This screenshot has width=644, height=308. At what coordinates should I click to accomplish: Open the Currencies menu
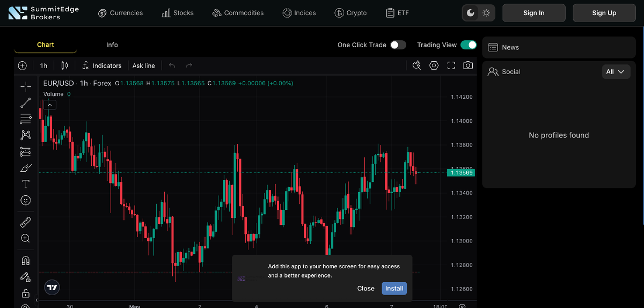click(x=121, y=13)
